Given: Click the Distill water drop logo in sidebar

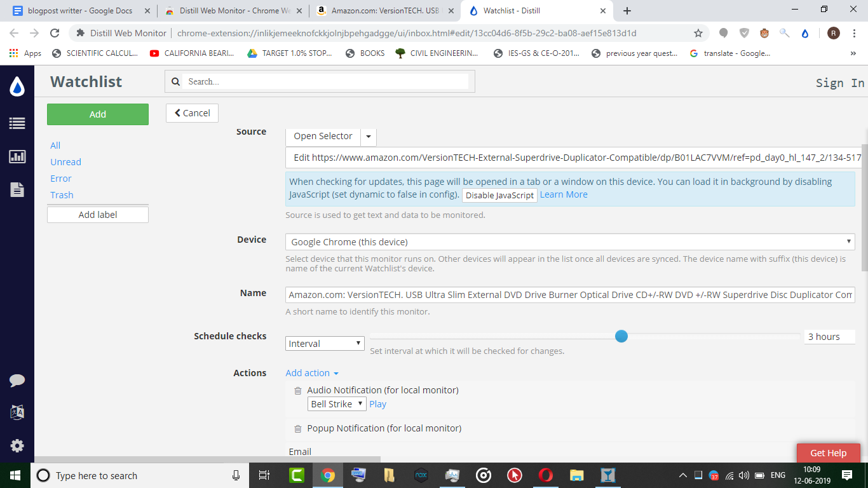Looking at the screenshot, I should (17, 86).
